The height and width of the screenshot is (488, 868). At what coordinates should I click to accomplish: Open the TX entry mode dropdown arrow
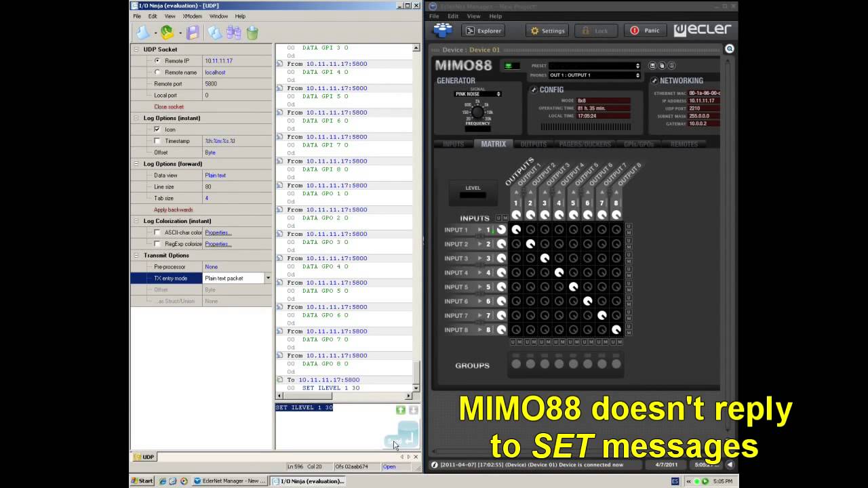pyautogui.click(x=268, y=279)
